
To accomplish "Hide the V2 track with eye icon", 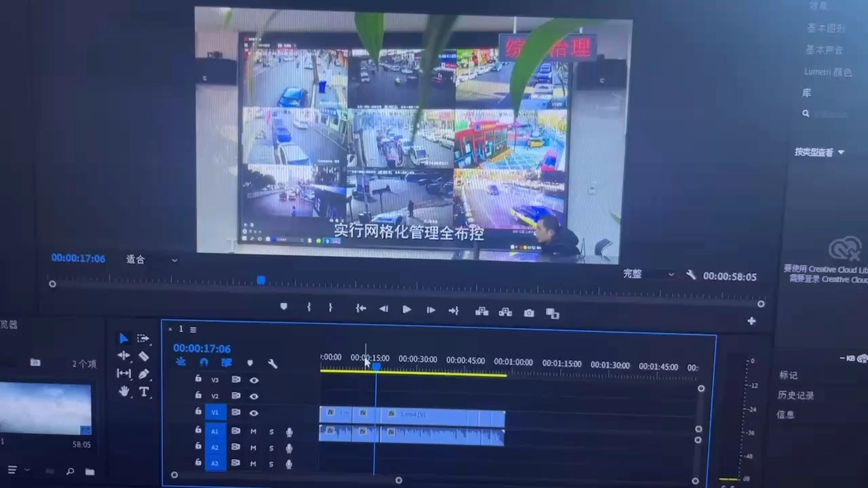I will pos(254,396).
